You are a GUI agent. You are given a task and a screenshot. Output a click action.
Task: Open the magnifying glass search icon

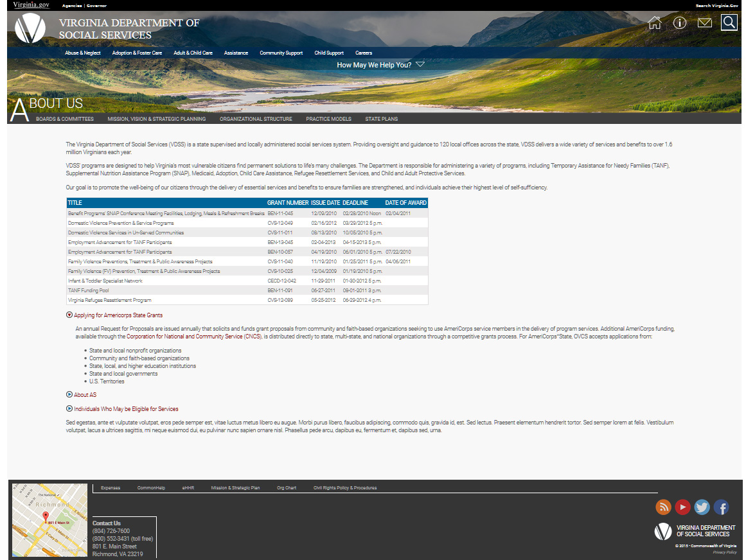[x=729, y=22]
